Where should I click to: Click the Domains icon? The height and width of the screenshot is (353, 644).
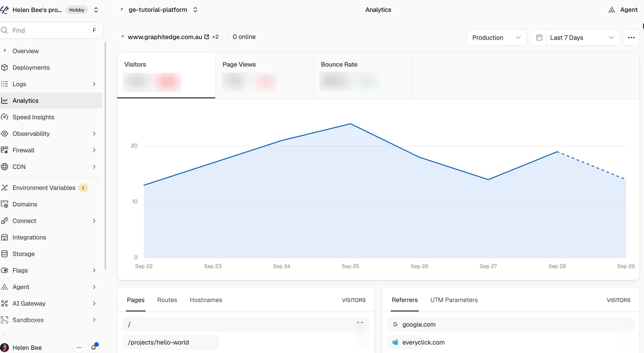click(4, 204)
